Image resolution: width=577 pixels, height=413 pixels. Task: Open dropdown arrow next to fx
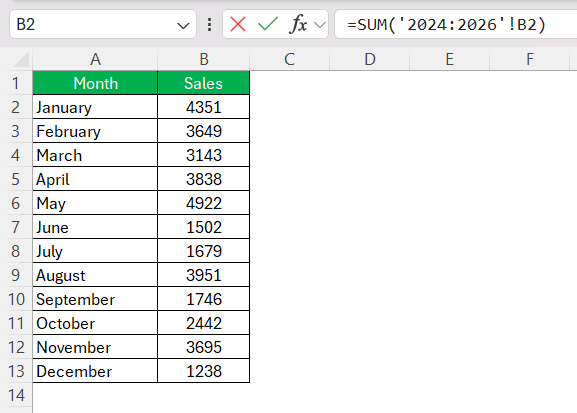(x=320, y=25)
